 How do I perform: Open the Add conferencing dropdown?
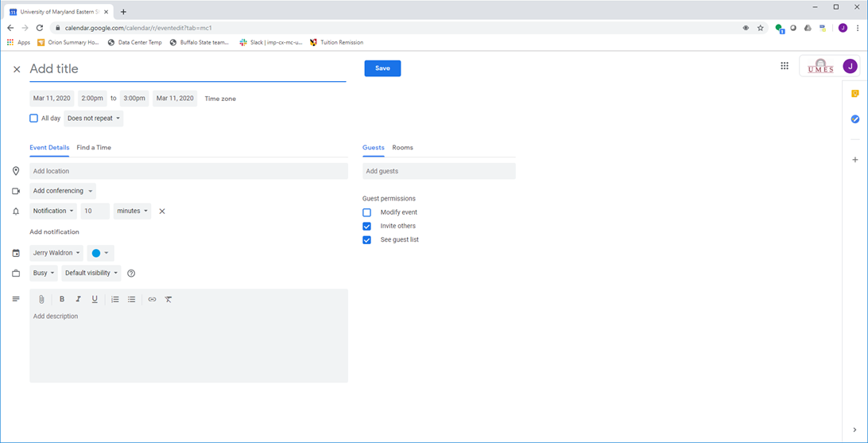pyautogui.click(x=63, y=191)
